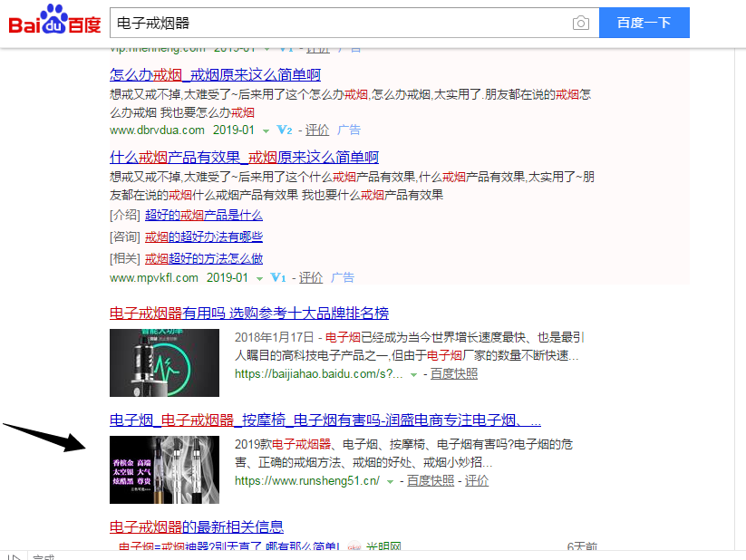The width and height of the screenshot is (746, 560).
Task: Open dropdown arrow beside baijiahao.baidu.com URL
Action: pos(413,374)
